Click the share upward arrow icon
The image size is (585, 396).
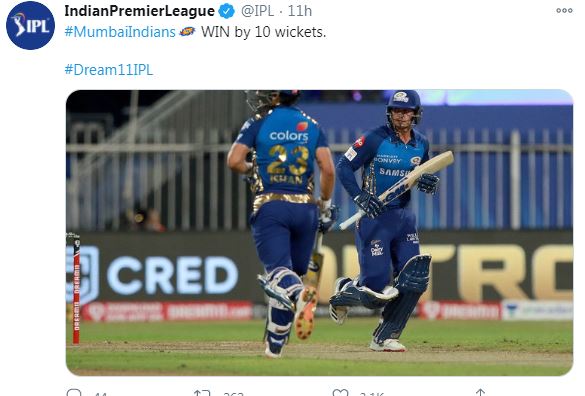[x=481, y=392]
